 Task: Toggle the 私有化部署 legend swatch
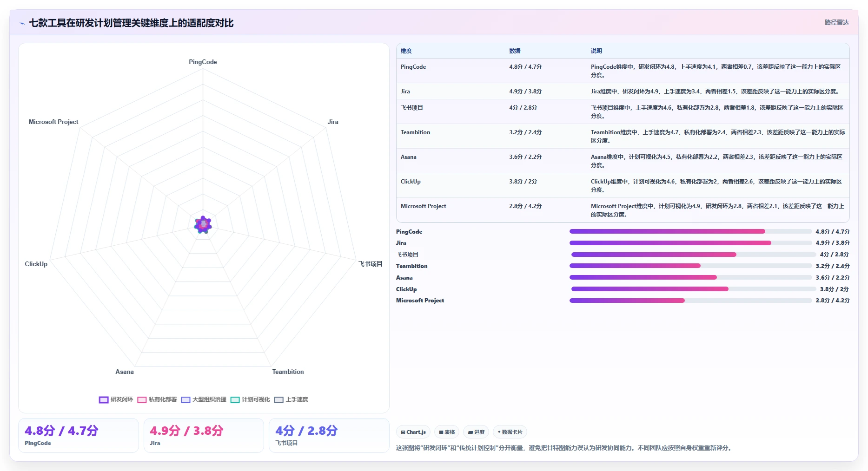tap(142, 399)
